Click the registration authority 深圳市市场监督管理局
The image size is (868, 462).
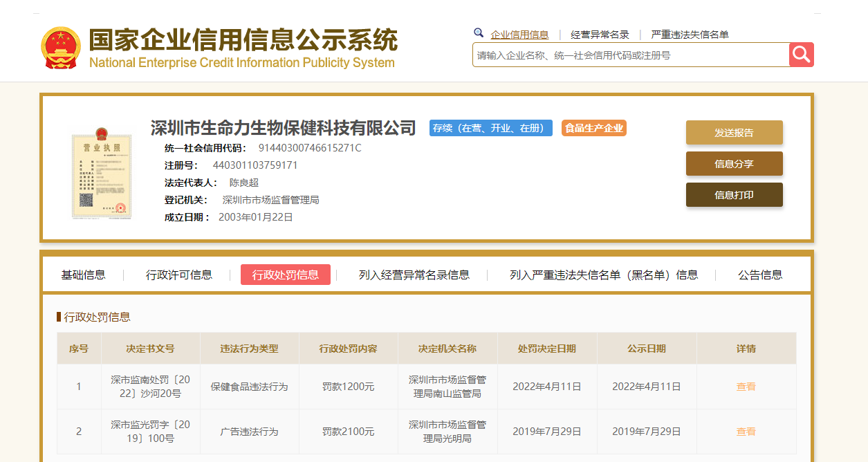[270, 200]
